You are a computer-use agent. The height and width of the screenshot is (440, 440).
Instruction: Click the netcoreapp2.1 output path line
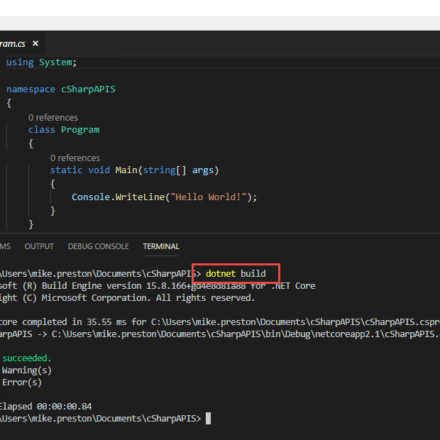coord(220,334)
